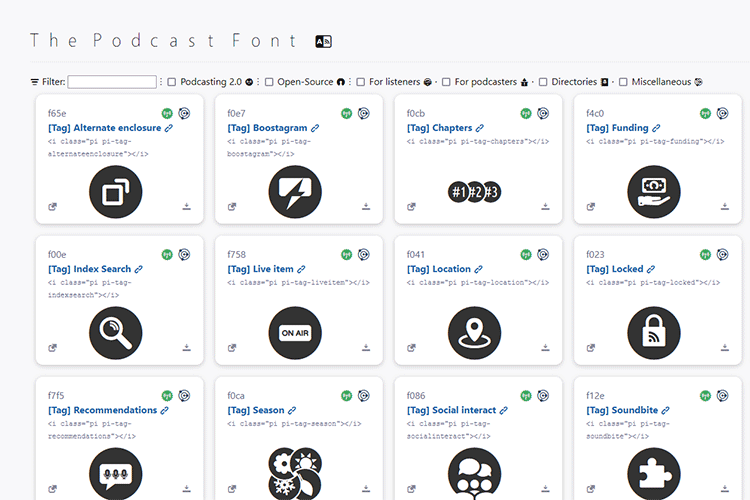Screen dimensions: 750x500
Task: Click the [Tag] Soundbite title link
Action: 622,410
